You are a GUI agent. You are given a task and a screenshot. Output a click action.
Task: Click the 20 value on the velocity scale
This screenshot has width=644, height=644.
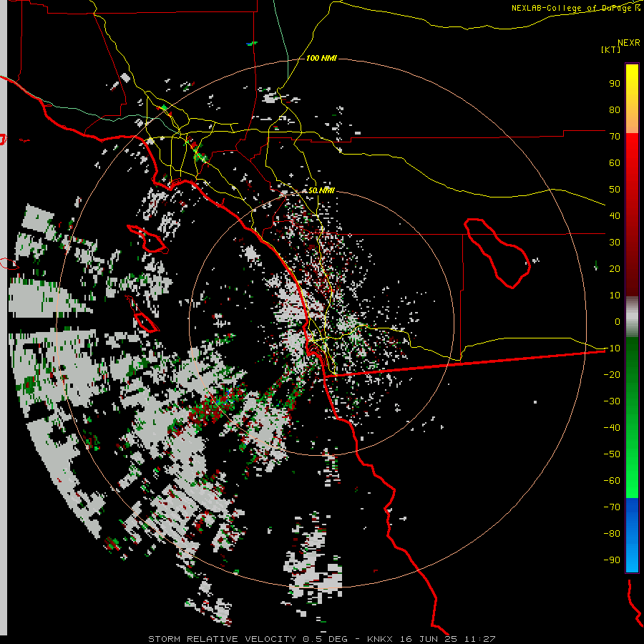click(x=615, y=268)
